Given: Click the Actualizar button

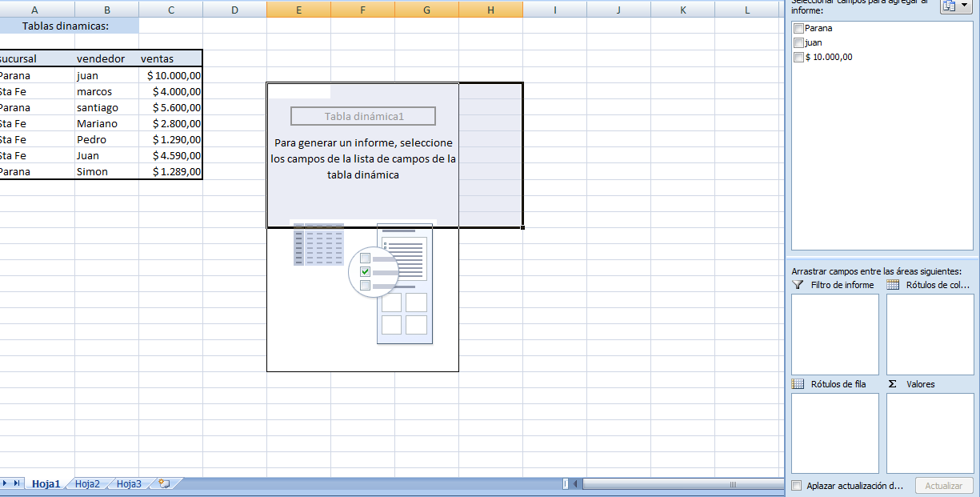Looking at the screenshot, I should pyautogui.click(x=944, y=486).
